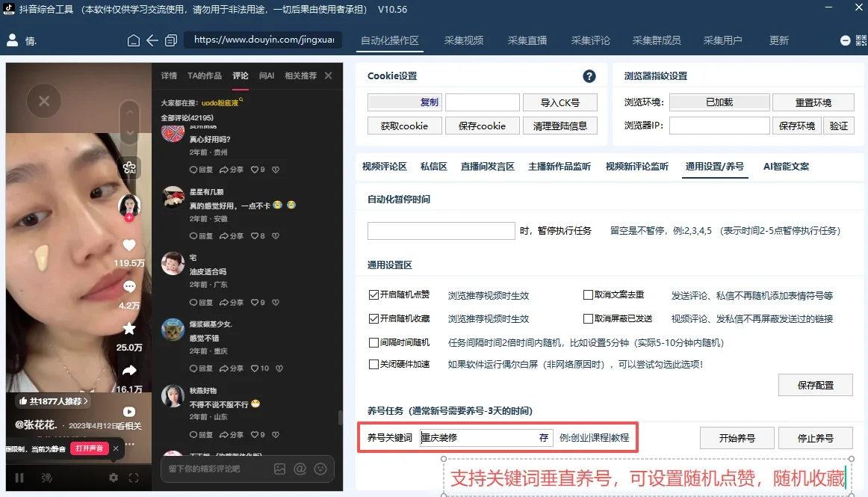Start nurturing with 开始养号 button

tap(737, 438)
